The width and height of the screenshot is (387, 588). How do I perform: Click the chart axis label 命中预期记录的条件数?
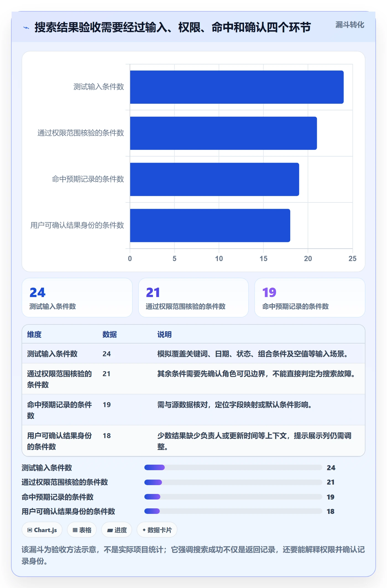(88, 179)
